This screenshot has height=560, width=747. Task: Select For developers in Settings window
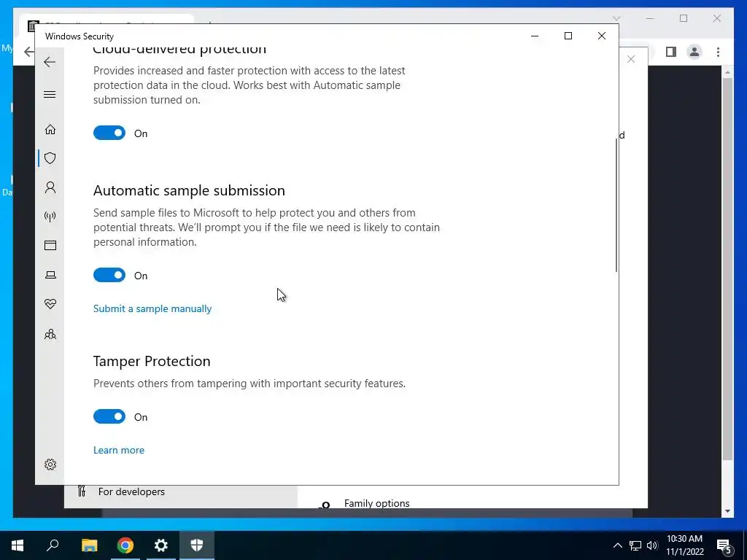[131, 491]
